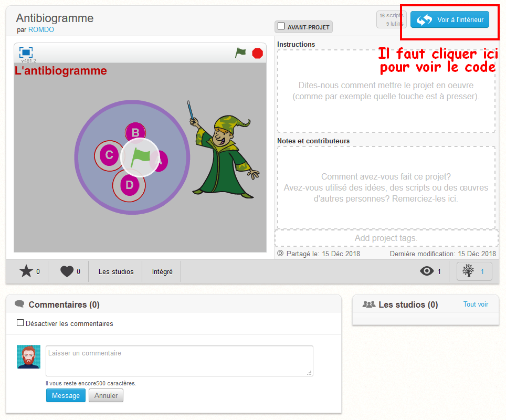Click the Add project tags field

pos(386,238)
